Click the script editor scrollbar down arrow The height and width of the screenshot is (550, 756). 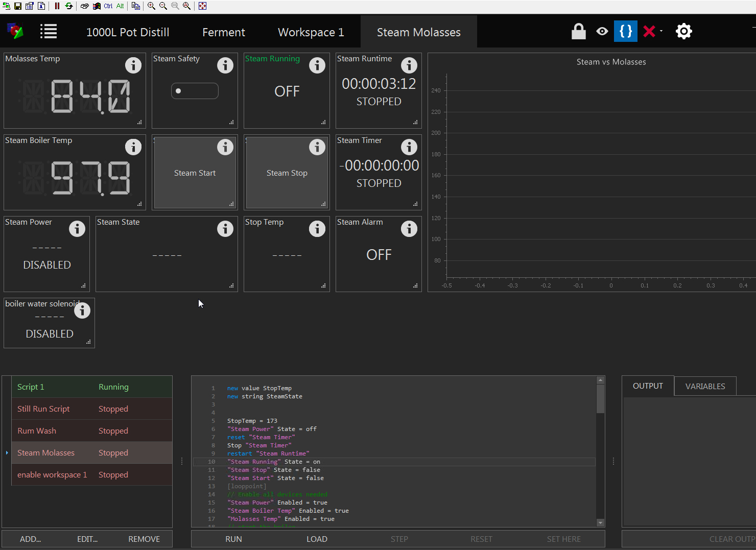pos(601,523)
